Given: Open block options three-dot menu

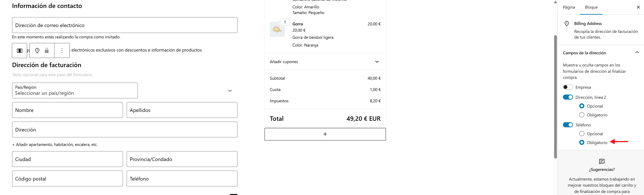Looking at the screenshot, I should (x=62, y=51).
